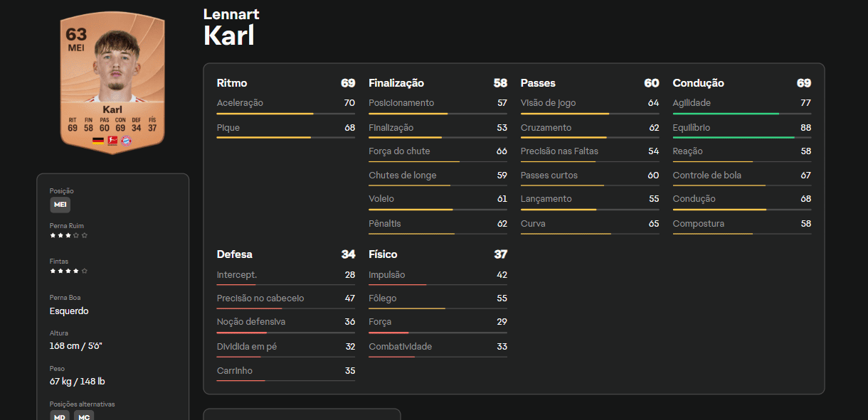The image size is (868, 420).
Task: Click the Esquerdo preferred foot value
Action: coord(69,311)
